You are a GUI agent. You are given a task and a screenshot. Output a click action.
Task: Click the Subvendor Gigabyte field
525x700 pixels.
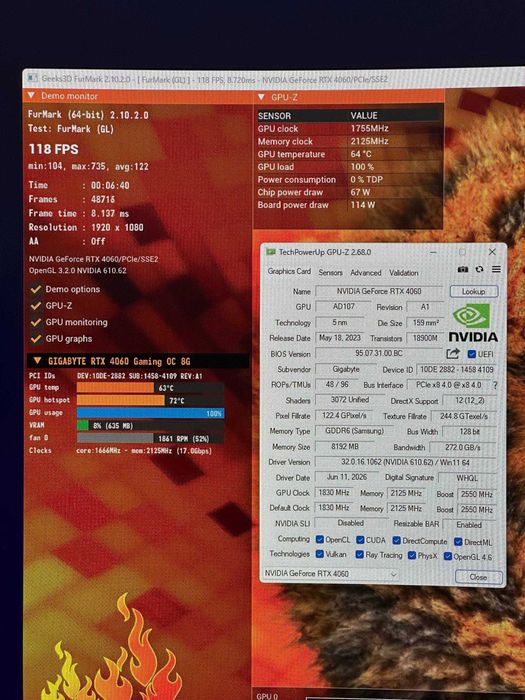click(x=346, y=369)
